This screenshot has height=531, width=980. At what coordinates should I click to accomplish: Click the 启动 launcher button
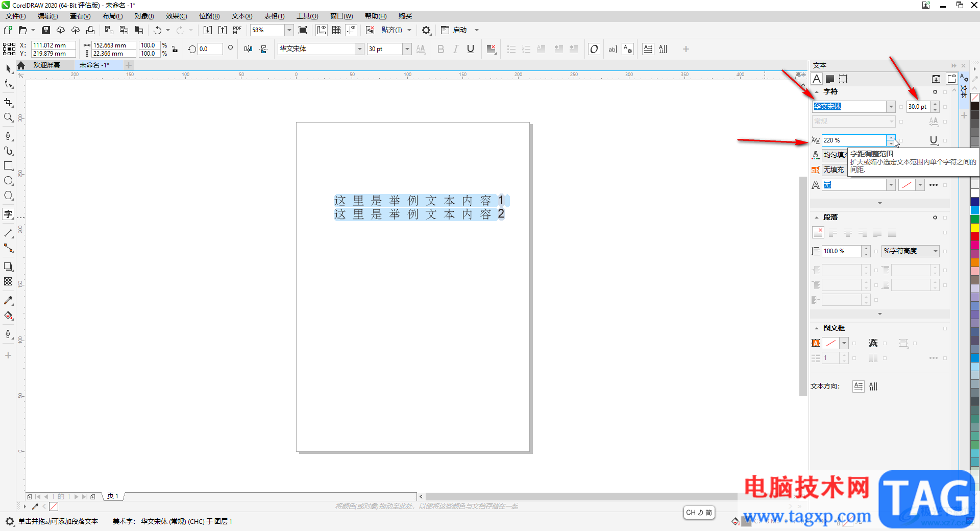click(454, 30)
